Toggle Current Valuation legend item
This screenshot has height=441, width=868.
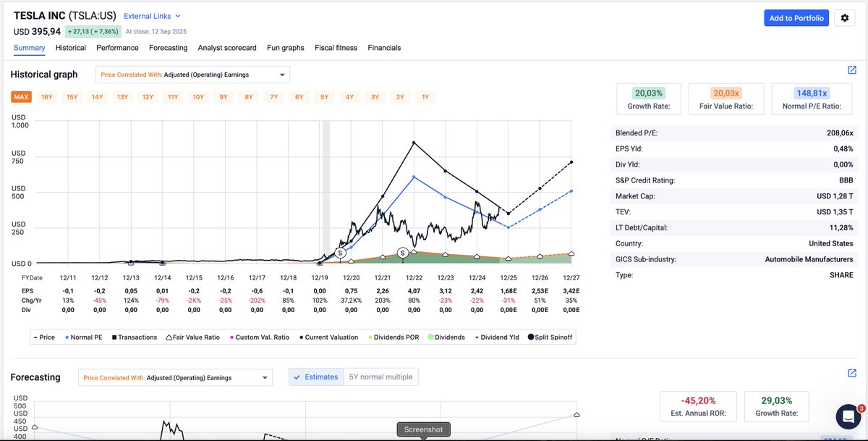click(x=329, y=337)
